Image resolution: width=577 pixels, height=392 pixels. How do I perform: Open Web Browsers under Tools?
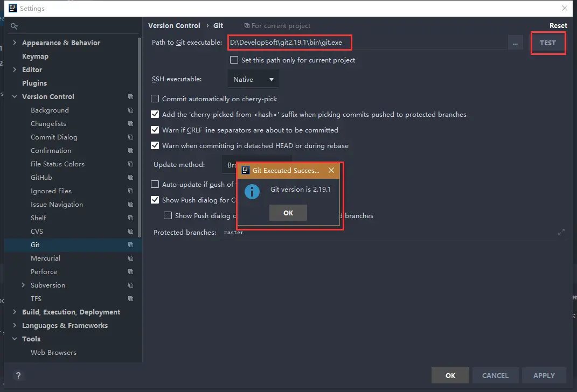coord(54,352)
